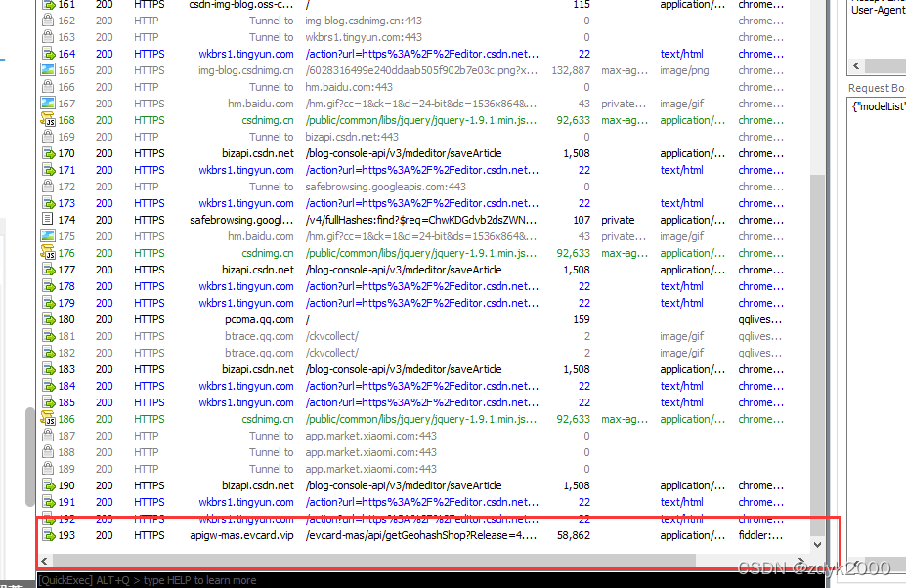The height and width of the screenshot is (588, 906).
Task: Click safebrowsing.googl... host in row 174
Action: tap(241, 220)
